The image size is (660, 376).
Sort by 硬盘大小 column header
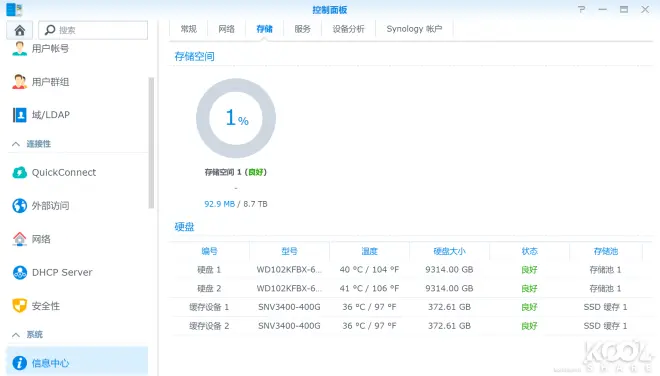(x=449, y=251)
